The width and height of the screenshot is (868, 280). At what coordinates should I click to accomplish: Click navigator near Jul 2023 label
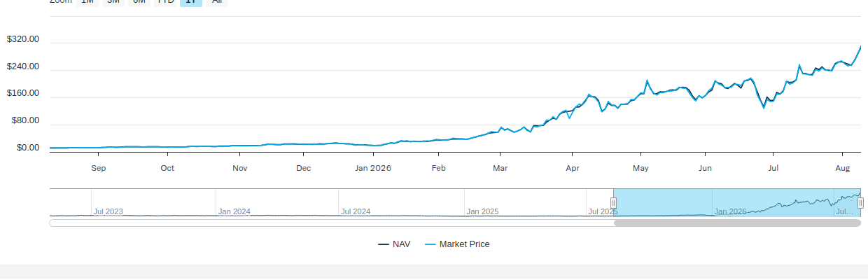coord(108,211)
